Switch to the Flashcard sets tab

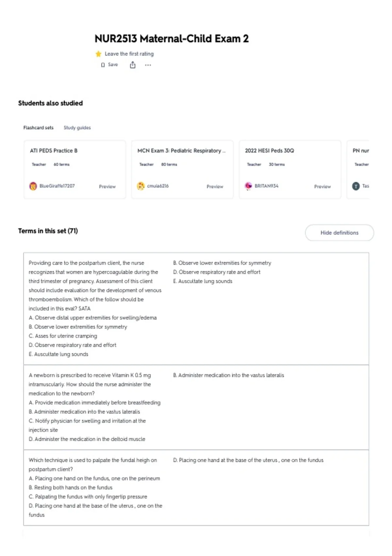pyautogui.click(x=38, y=128)
